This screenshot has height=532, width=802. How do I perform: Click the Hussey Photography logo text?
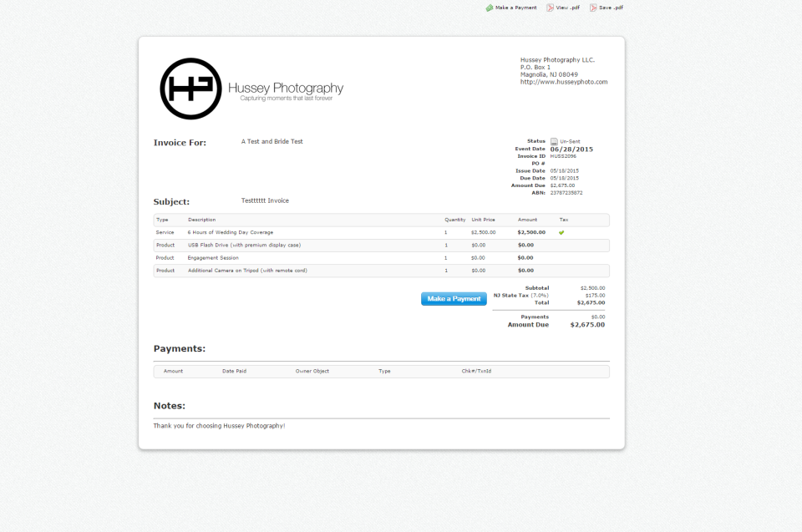(286, 91)
